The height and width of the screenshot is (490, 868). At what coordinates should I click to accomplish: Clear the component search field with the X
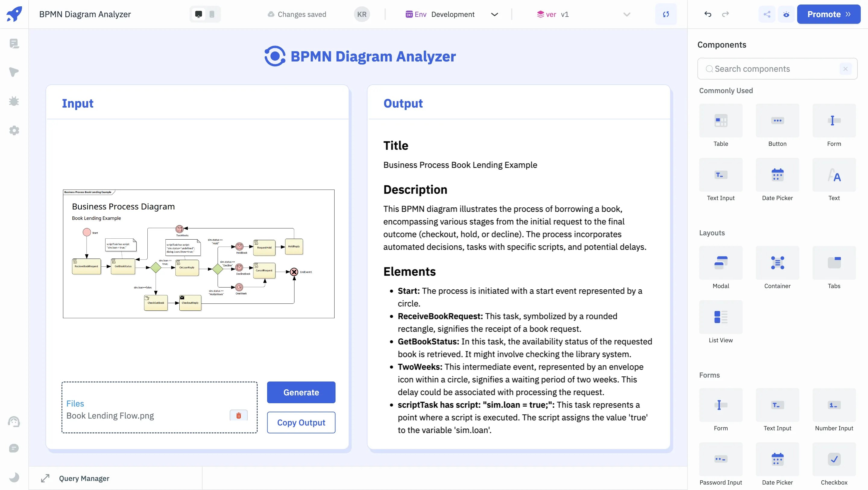845,69
